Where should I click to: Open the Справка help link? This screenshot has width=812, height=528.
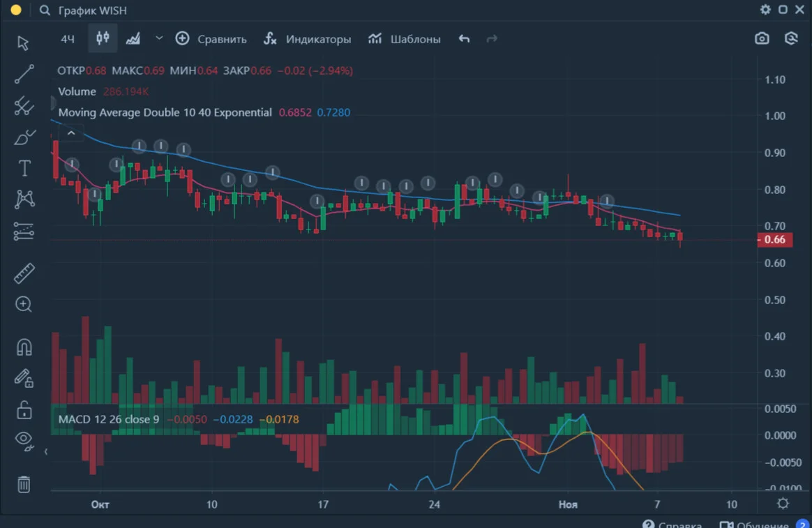[672, 524]
